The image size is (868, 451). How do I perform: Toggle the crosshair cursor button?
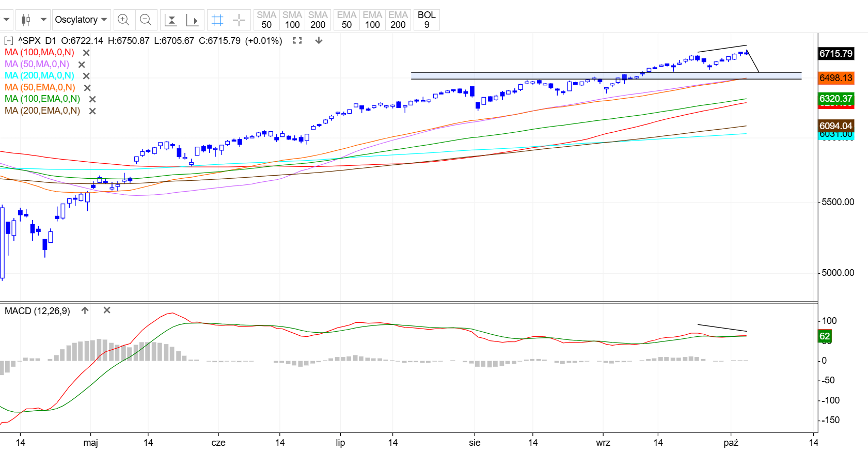click(239, 20)
